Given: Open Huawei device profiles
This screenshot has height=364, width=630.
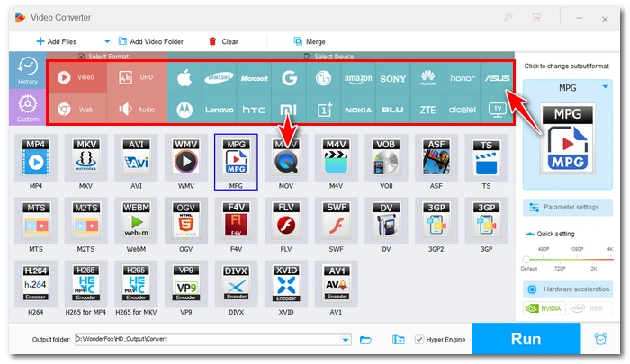Looking at the screenshot, I should pos(427,78).
